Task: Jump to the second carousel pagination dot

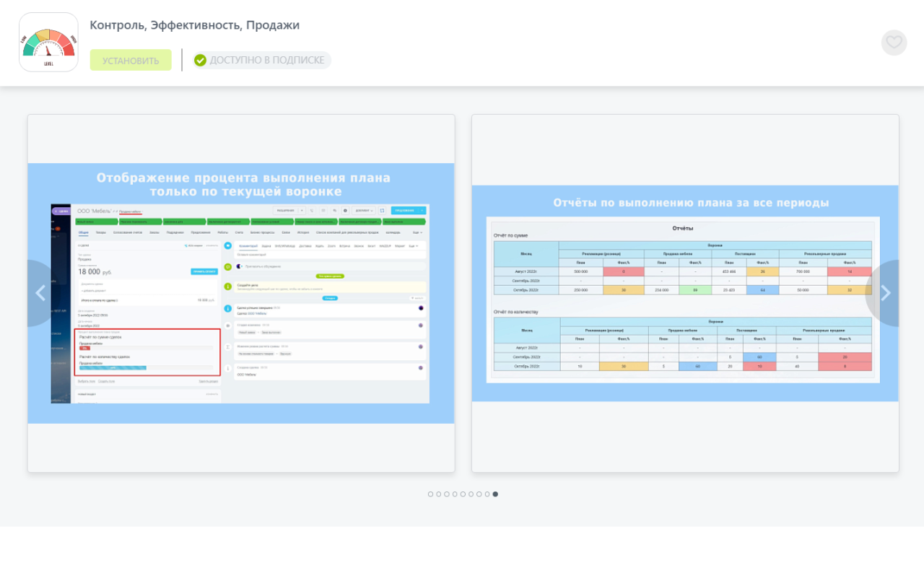Action: click(x=439, y=494)
